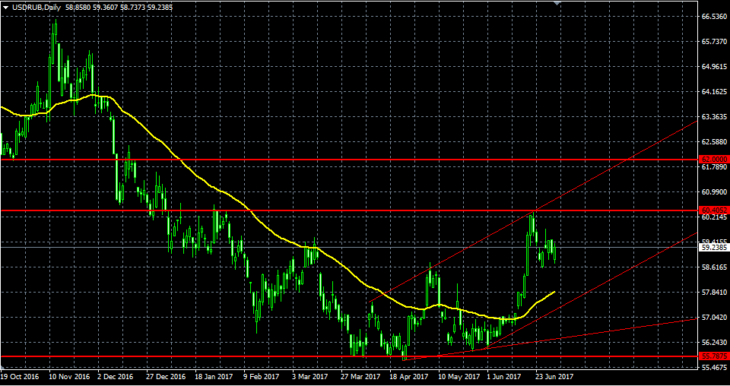The height and width of the screenshot is (386, 730).
Task: Click the 10 May 2017 date label
Action: point(460,376)
